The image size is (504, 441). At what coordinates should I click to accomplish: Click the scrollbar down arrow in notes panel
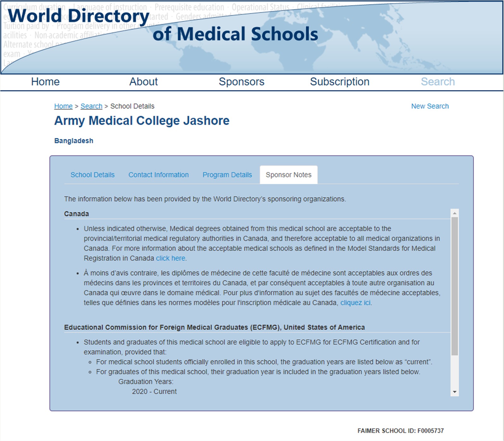point(454,392)
